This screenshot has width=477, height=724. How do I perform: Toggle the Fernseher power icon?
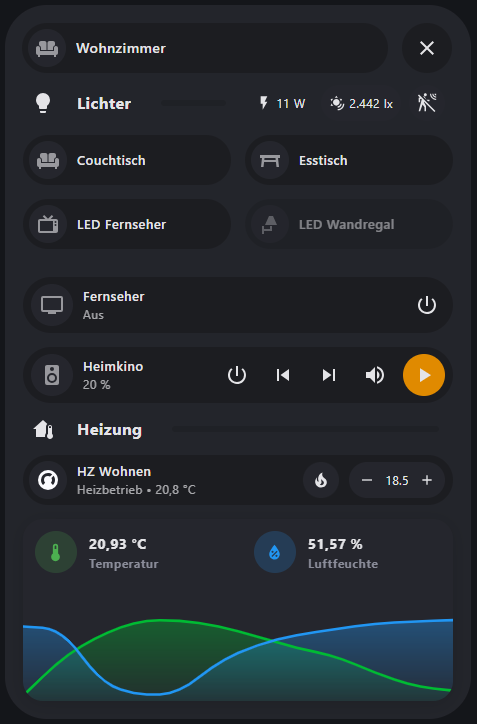[x=427, y=305]
